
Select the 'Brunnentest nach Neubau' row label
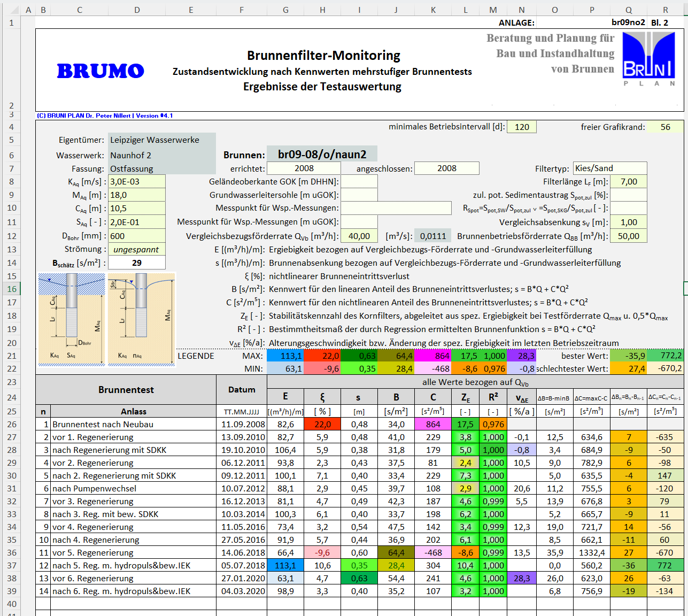(x=133, y=424)
